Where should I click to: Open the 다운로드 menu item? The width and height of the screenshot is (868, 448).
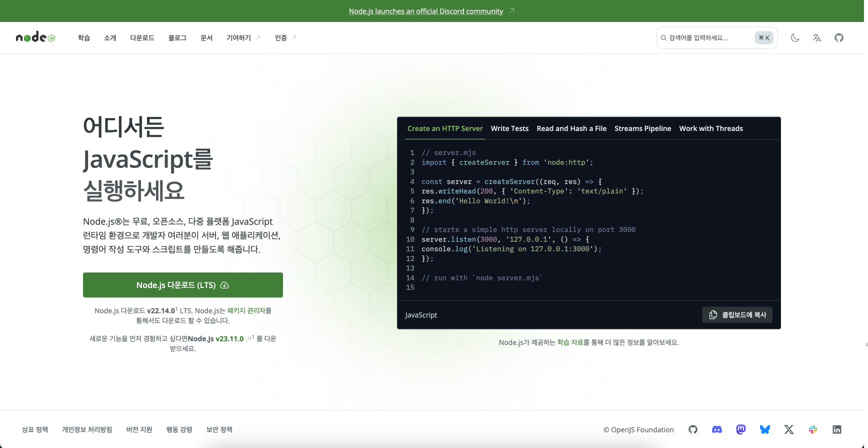tap(142, 38)
